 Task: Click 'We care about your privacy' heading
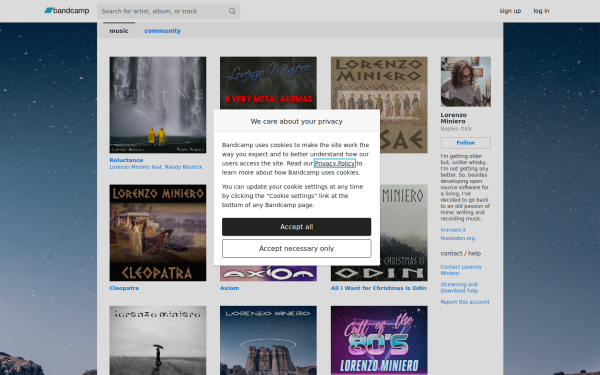[x=297, y=121]
